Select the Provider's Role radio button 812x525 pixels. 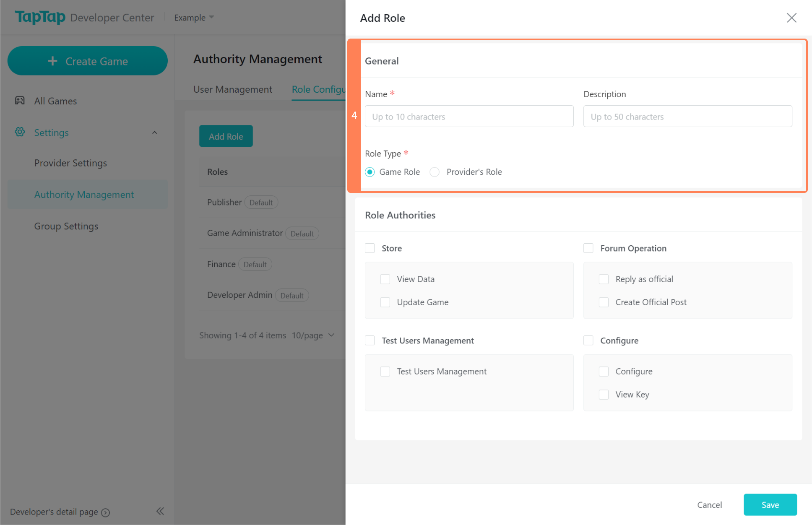coord(435,172)
